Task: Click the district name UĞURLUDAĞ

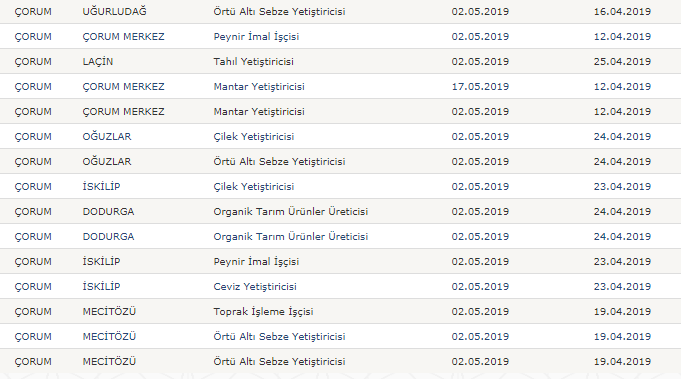Action: click(x=115, y=11)
